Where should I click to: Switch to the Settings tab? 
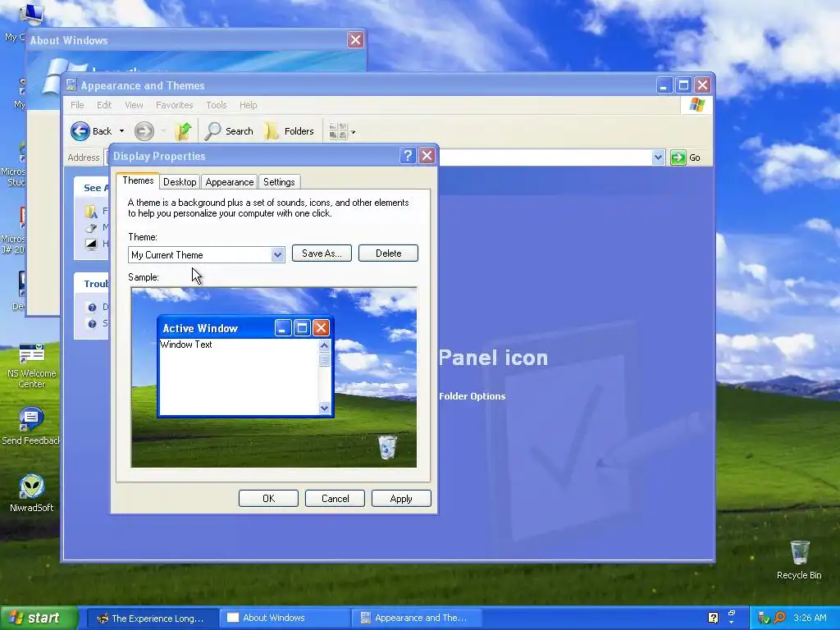[279, 182]
